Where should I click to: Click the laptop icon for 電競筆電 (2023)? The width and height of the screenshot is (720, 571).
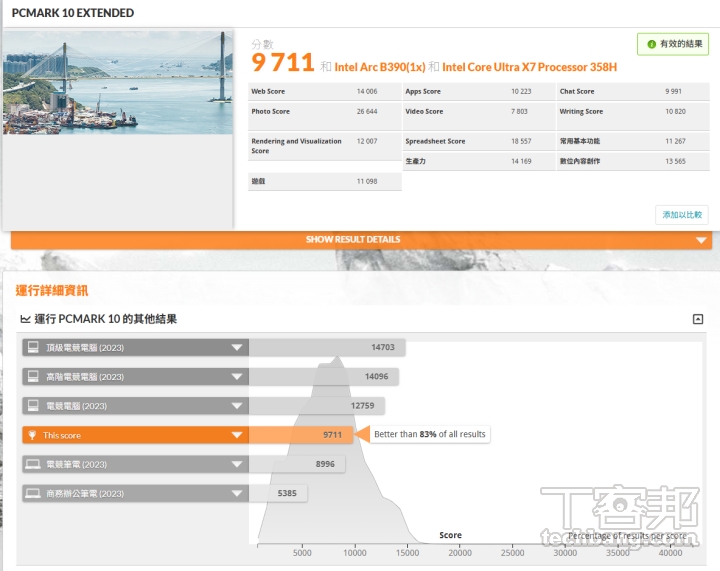point(33,464)
